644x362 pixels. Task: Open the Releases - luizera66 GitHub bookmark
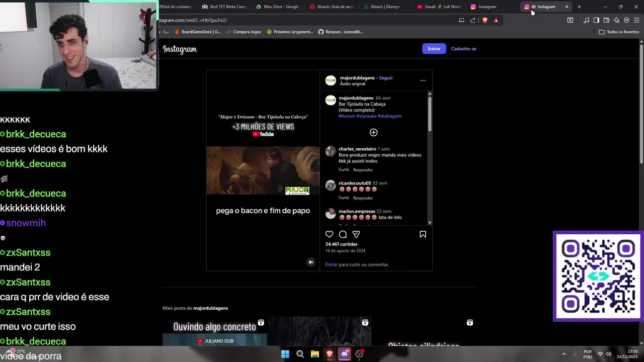click(x=340, y=32)
